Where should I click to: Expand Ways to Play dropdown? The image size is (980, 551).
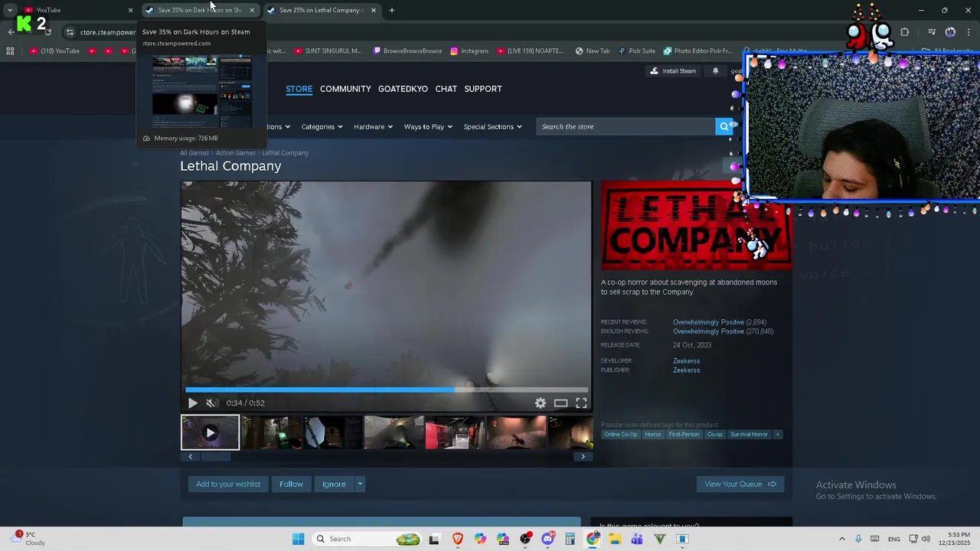point(429,127)
